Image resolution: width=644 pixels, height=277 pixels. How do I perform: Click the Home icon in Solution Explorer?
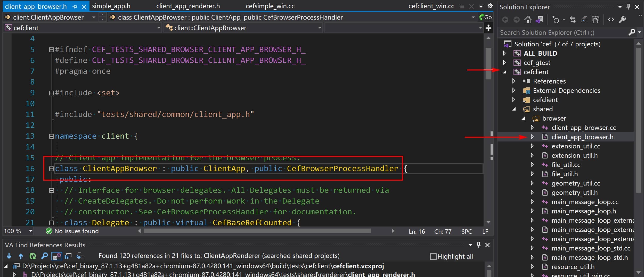pos(528,20)
